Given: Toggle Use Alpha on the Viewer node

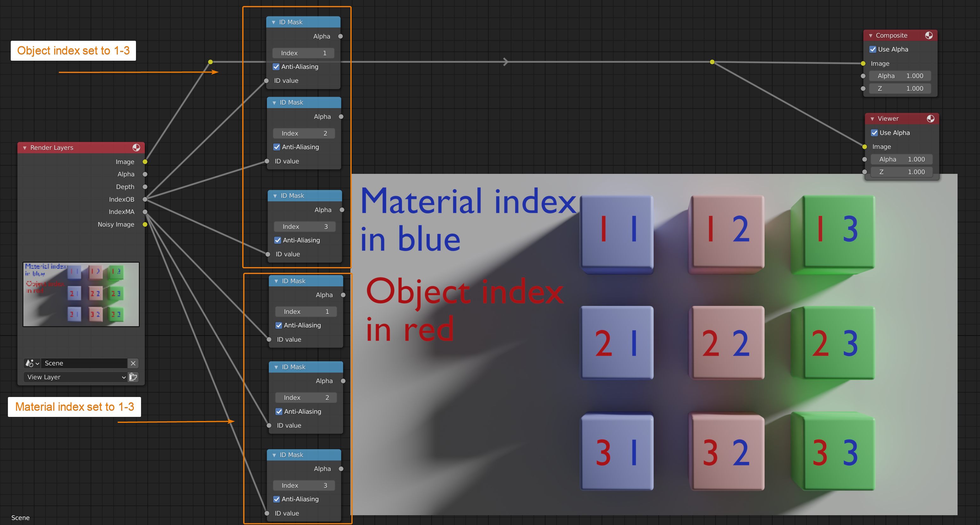Looking at the screenshot, I should [875, 133].
